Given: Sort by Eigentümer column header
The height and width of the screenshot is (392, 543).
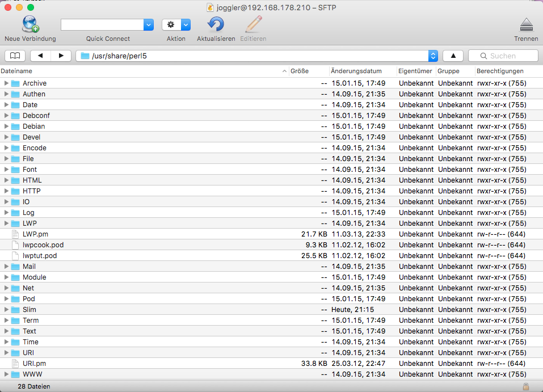Looking at the screenshot, I should point(416,71).
